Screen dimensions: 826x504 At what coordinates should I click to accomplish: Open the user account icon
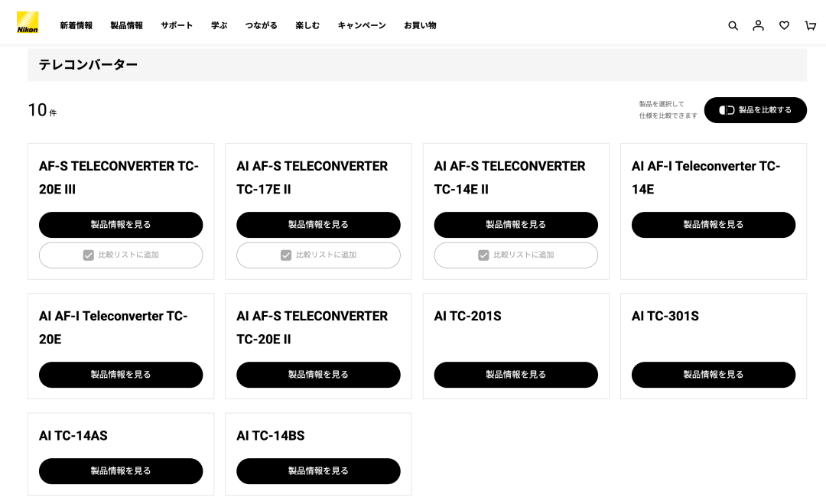click(758, 25)
